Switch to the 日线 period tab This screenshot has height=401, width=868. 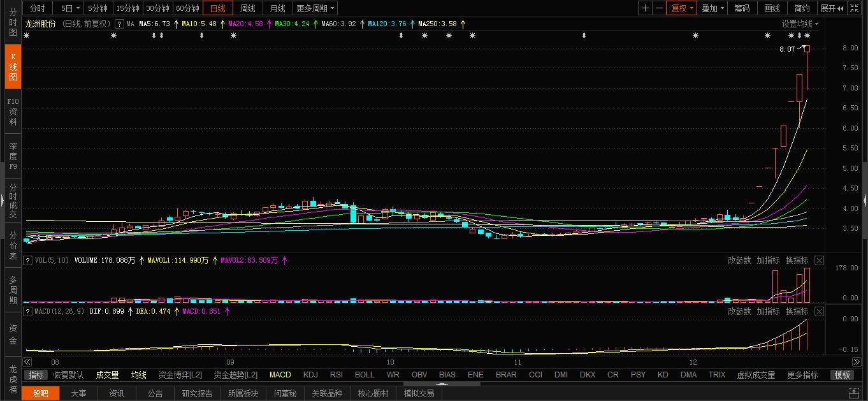(218, 8)
